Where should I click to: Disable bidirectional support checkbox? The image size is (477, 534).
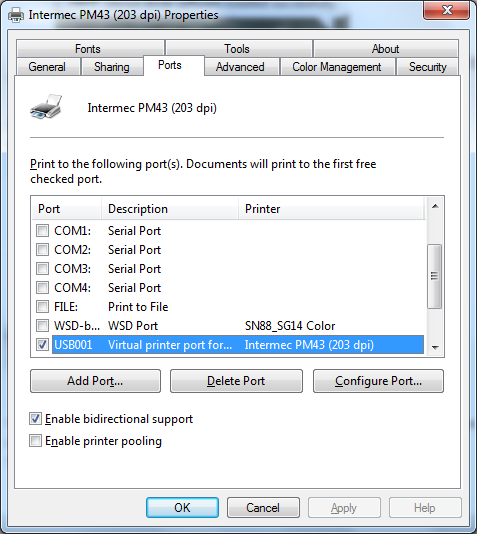coord(35,419)
